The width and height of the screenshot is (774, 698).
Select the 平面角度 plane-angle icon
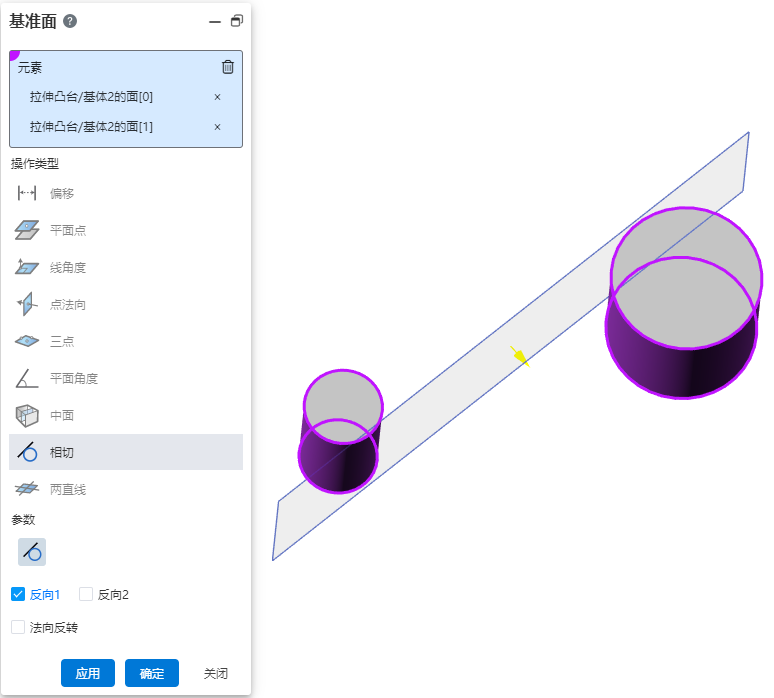tap(27, 378)
